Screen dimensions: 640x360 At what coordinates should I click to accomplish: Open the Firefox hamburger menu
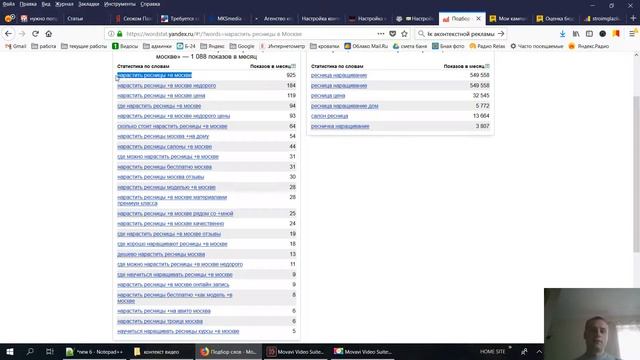click(x=632, y=34)
